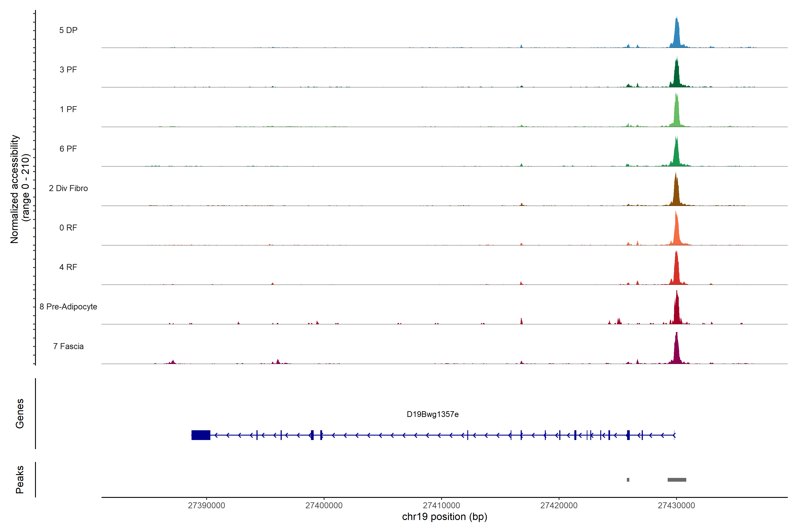Image resolution: width=798 pixels, height=532 pixels.
Task: Click the 27400000 axis tick label
Action: pos(324,505)
